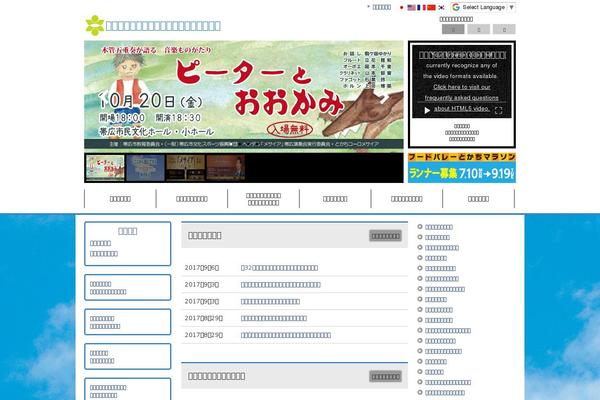Select the dark gray text-size button
Screen dimensions: 600x400
point(453,29)
